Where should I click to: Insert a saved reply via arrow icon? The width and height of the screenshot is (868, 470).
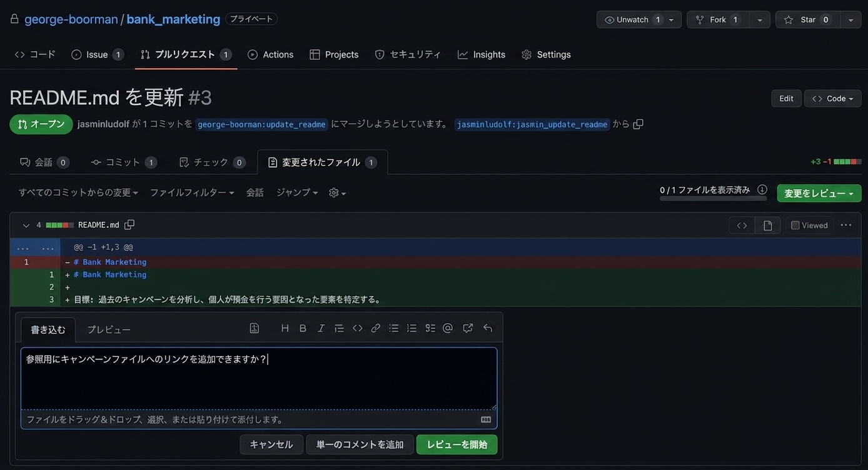pyautogui.click(x=488, y=328)
